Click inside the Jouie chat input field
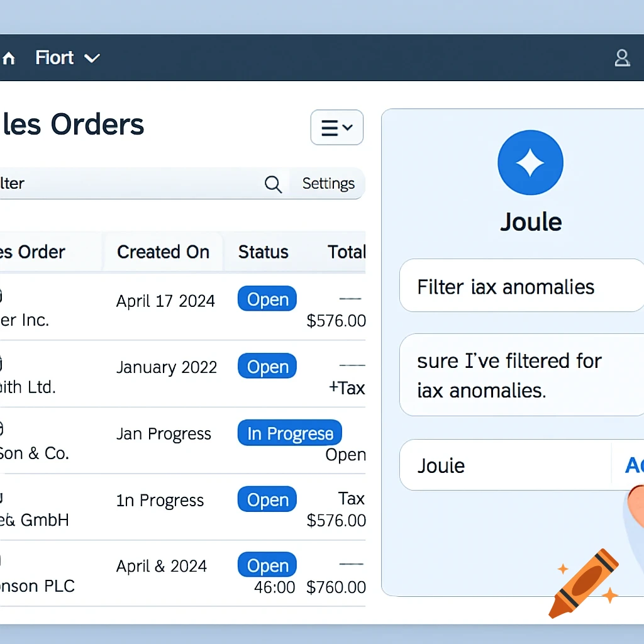Screen dimensions: 644x644 click(503, 465)
